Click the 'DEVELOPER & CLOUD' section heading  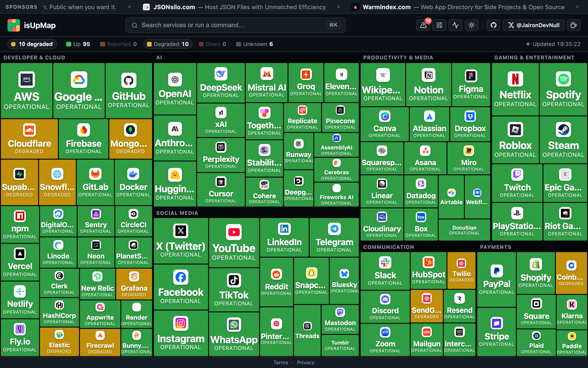point(34,58)
